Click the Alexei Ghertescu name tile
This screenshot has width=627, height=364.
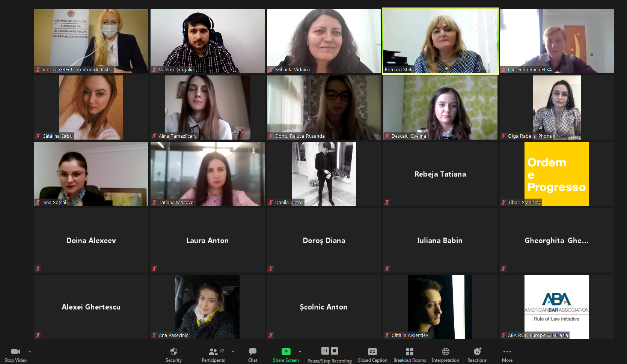point(91,307)
